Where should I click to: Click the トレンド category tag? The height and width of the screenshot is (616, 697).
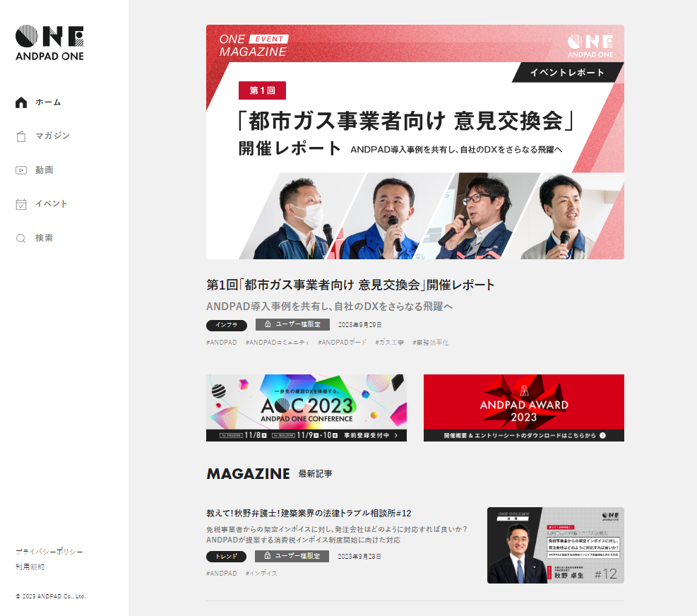(226, 557)
